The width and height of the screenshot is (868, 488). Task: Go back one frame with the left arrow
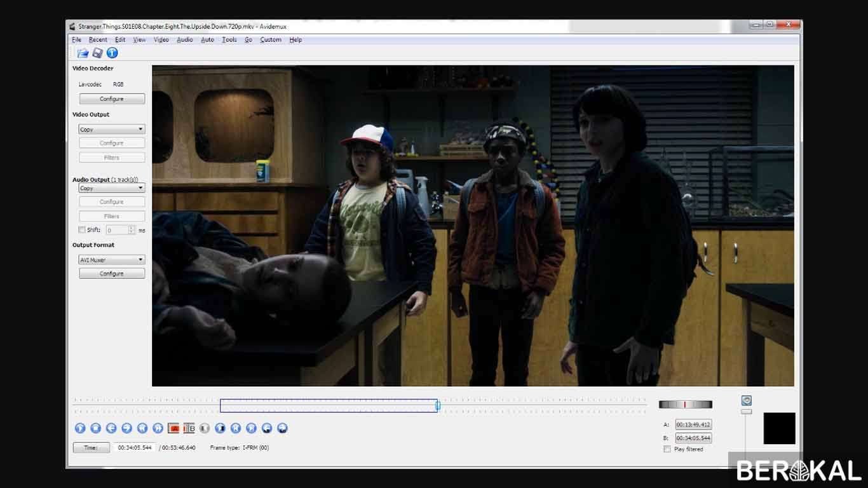click(x=111, y=428)
